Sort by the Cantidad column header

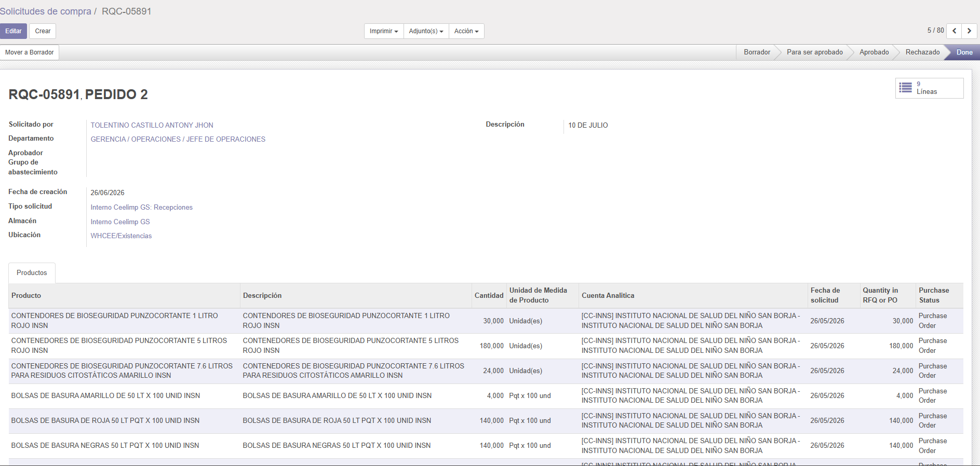click(489, 295)
